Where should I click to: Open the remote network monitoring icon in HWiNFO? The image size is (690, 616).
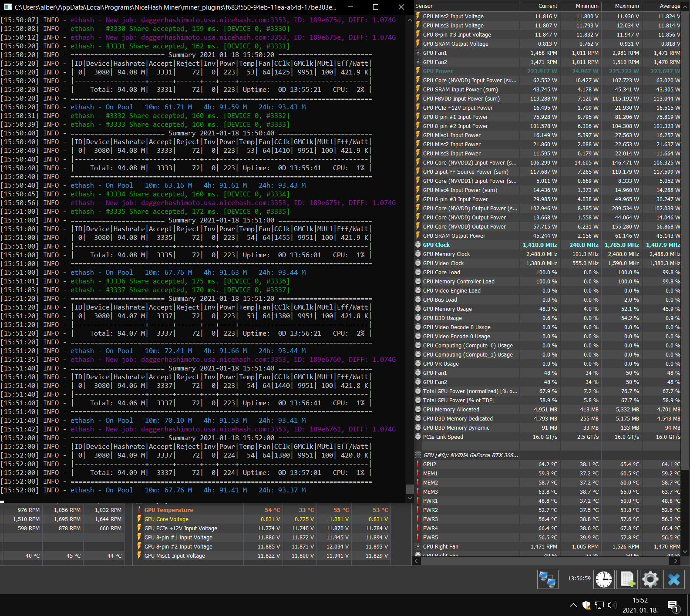point(548,579)
